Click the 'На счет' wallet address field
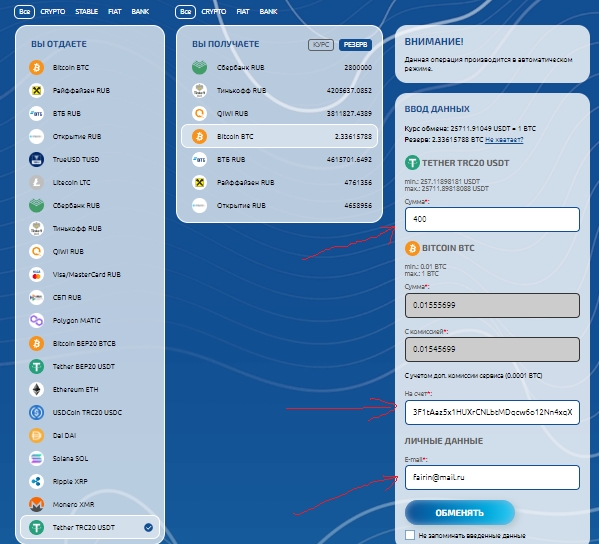The image size is (599, 544). point(492,413)
